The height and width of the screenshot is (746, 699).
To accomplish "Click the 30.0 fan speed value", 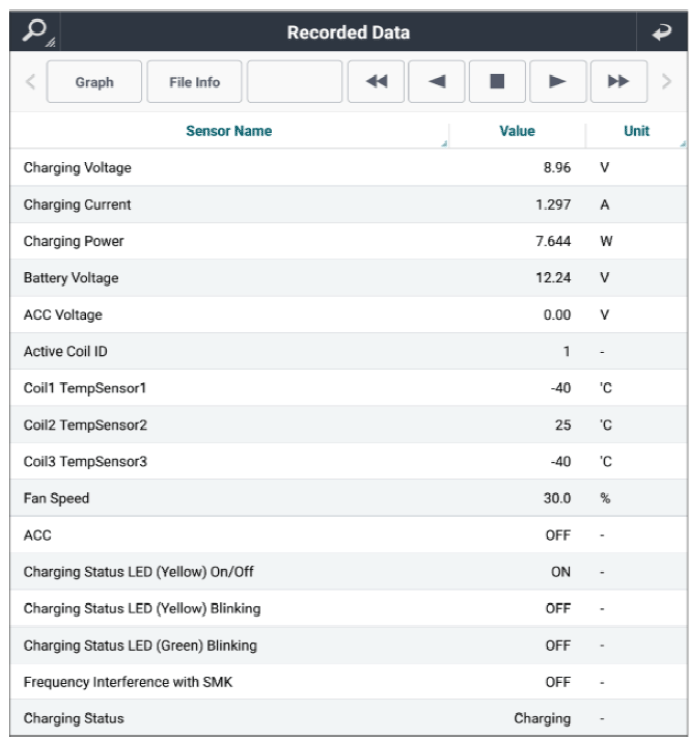I will 557,498.
